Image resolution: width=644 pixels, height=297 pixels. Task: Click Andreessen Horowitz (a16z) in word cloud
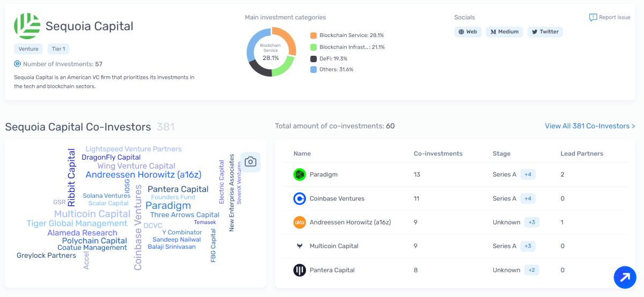[143, 175]
